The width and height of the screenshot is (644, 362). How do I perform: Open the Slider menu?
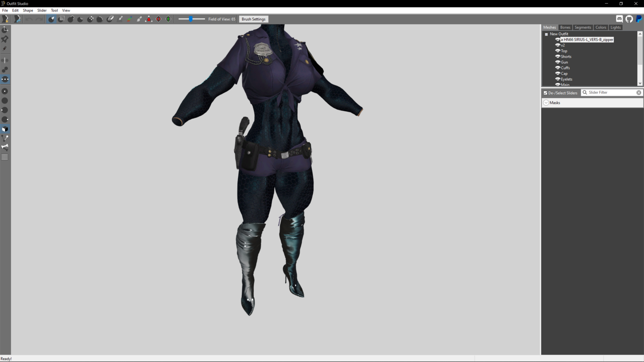[42, 10]
